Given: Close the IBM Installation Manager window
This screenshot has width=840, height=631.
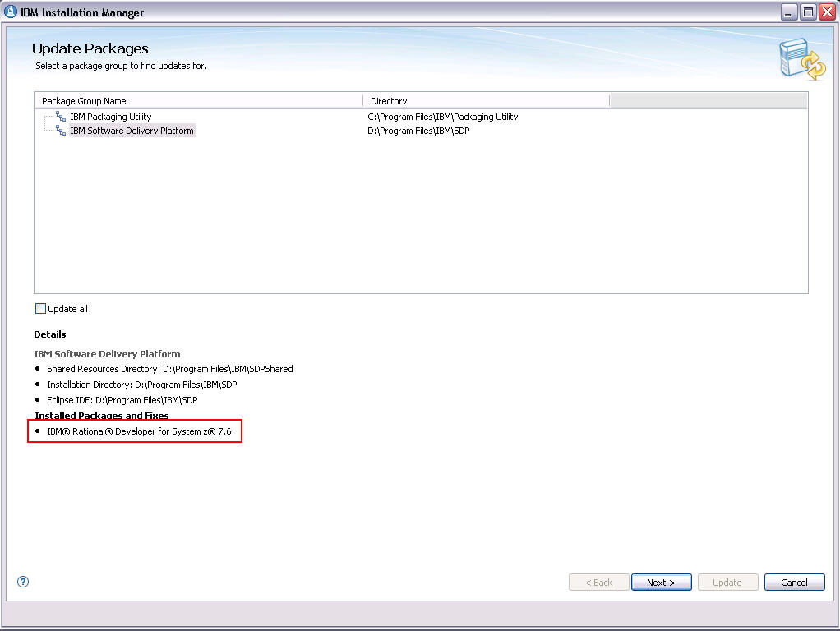Looking at the screenshot, I should click(x=827, y=12).
